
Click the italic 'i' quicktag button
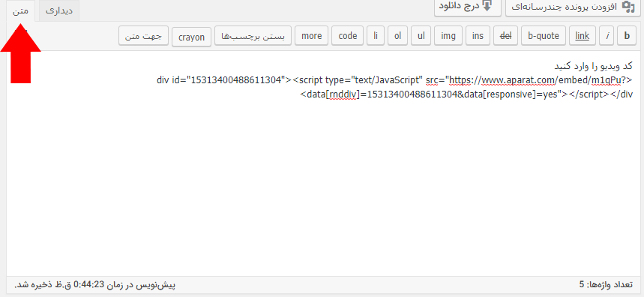coord(607,36)
